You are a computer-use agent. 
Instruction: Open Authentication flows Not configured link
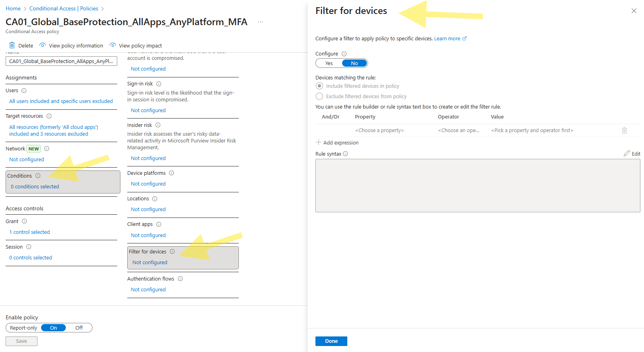pyautogui.click(x=148, y=290)
